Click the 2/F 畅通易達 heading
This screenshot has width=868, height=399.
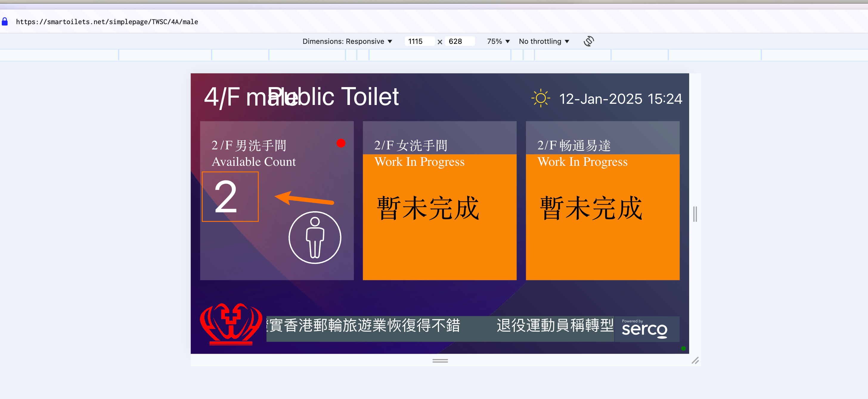[x=574, y=146]
